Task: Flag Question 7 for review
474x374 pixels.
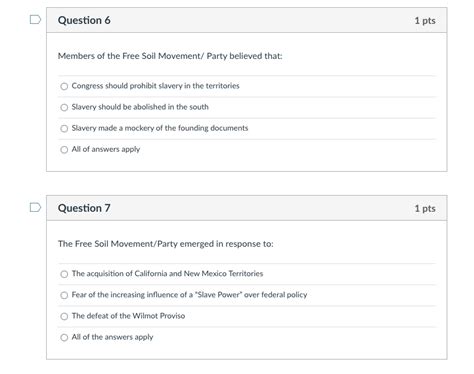Action: coord(35,207)
